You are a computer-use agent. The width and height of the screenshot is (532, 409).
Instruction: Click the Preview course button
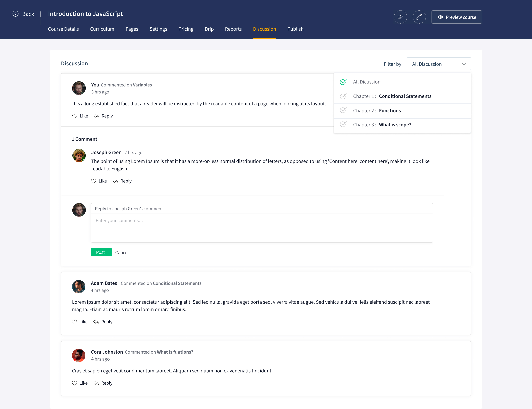[x=457, y=17]
